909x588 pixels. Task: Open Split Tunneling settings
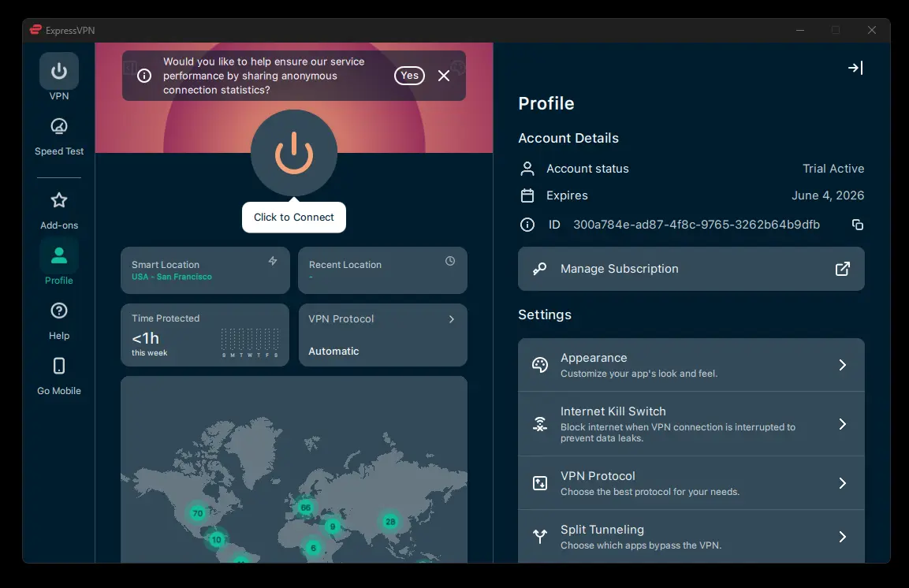691,537
